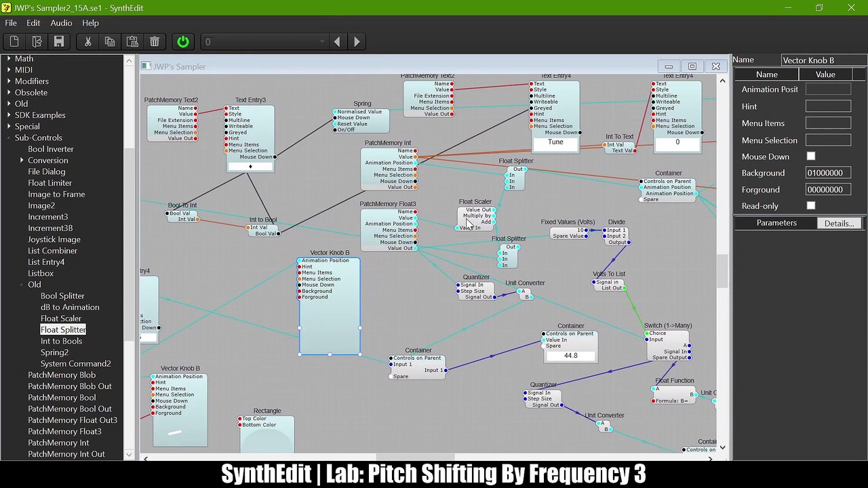Viewport: 868px width, 488px height.
Task: Cut selection using the scissors icon
Action: pos(87,42)
